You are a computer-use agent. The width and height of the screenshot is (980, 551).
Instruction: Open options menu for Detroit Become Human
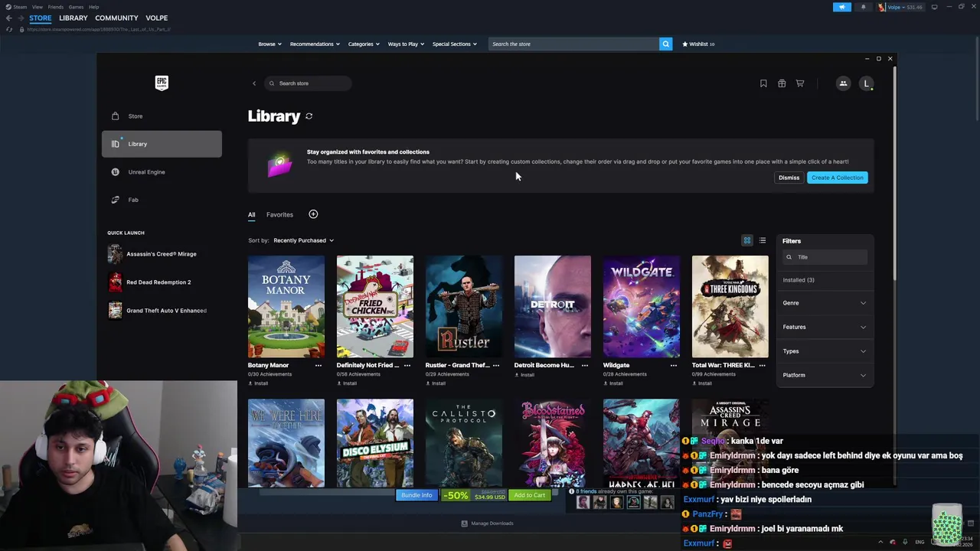point(585,365)
